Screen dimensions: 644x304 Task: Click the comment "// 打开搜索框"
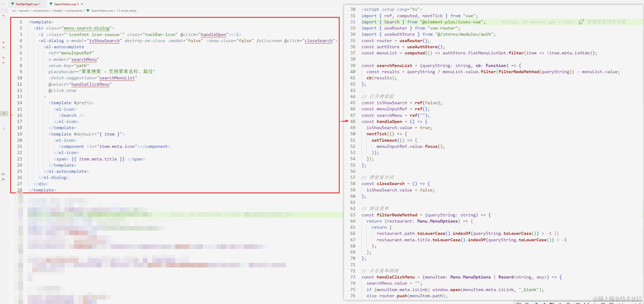pos(378,97)
